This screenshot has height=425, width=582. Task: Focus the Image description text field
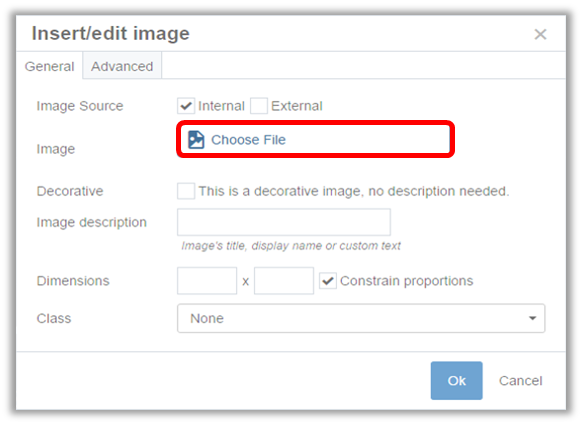click(284, 222)
